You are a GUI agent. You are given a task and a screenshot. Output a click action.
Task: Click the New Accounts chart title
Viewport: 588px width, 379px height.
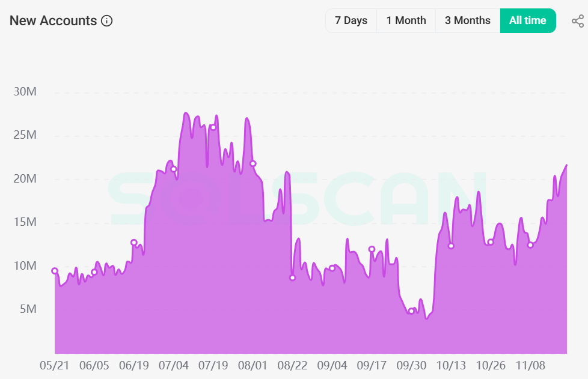54,20
